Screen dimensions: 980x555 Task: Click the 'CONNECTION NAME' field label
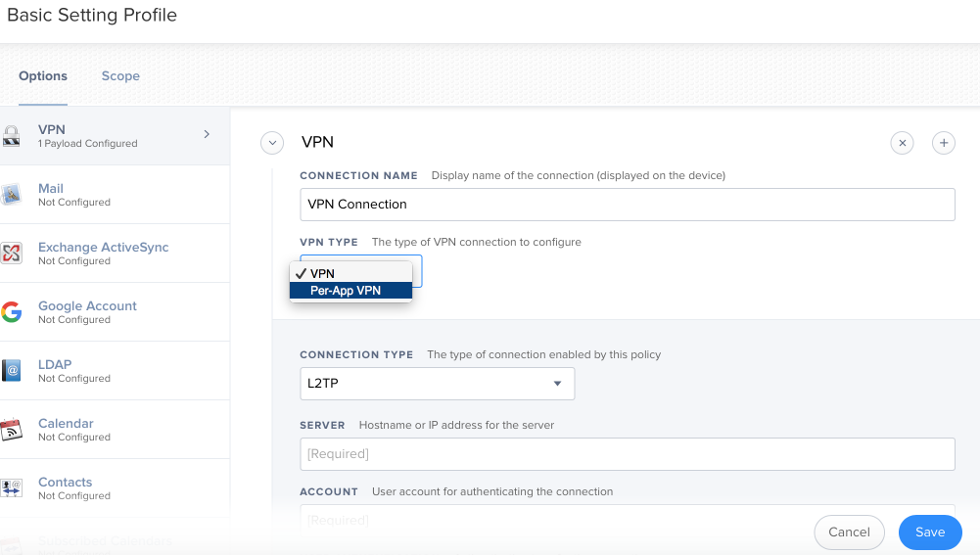[x=358, y=175]
